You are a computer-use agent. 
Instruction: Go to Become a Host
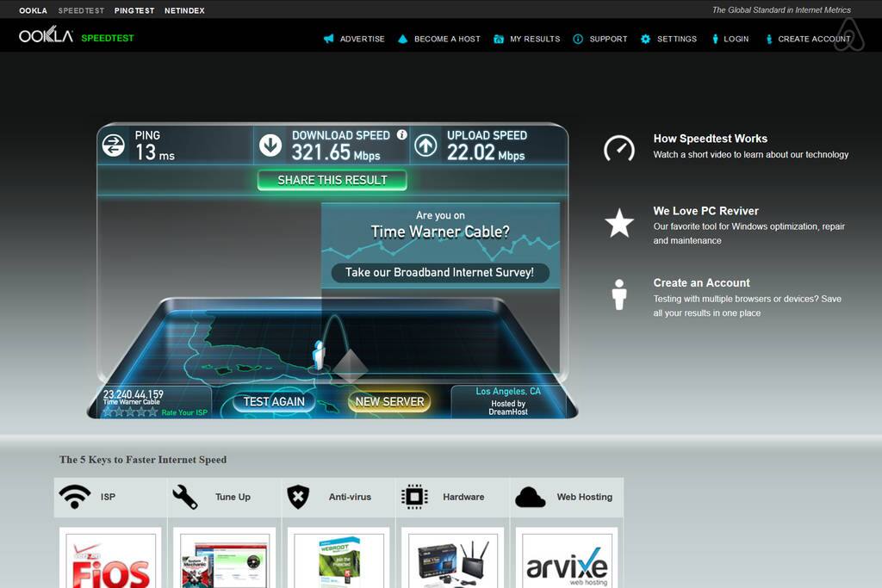point(447,39)
